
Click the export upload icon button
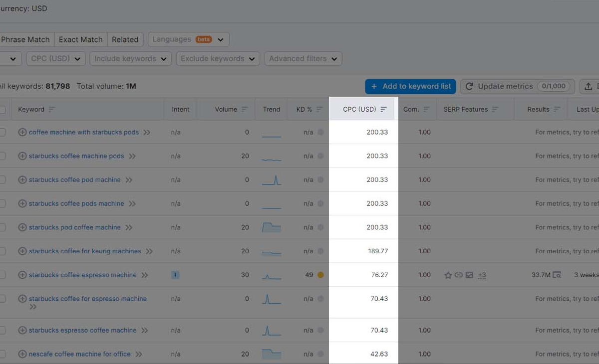click(x=590, y=86)
